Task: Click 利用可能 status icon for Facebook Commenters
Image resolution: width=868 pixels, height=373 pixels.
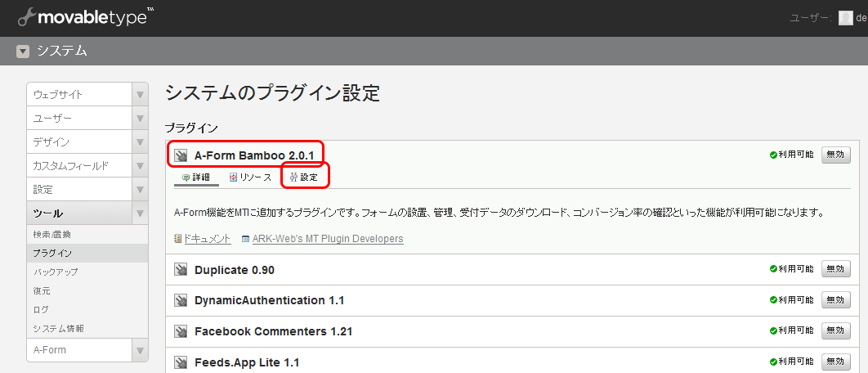Action: point(773,331)
